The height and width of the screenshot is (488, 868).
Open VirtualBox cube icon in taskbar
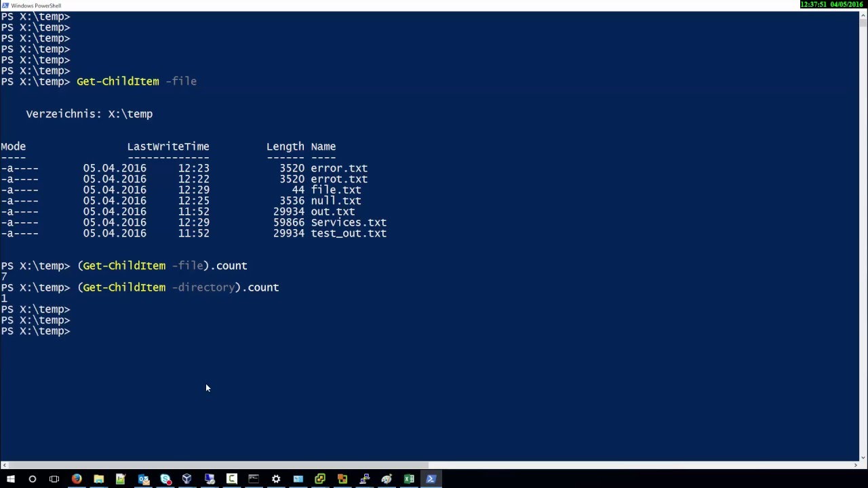[187, 479]
